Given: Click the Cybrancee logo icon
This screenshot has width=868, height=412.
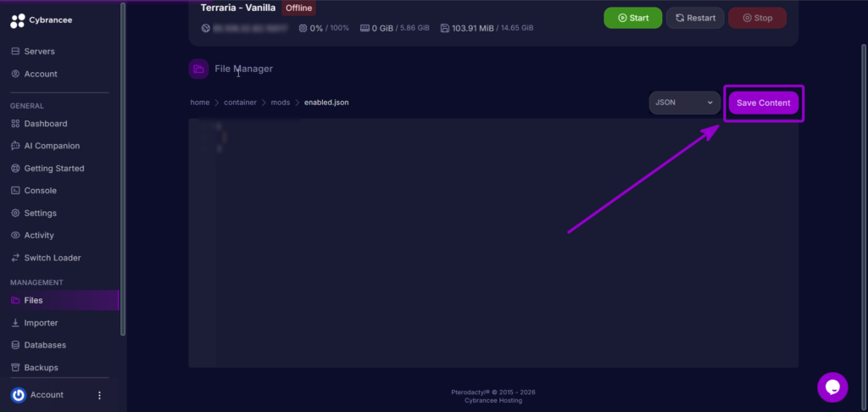Looking at the screenshot, I should (x=17, y=20).
